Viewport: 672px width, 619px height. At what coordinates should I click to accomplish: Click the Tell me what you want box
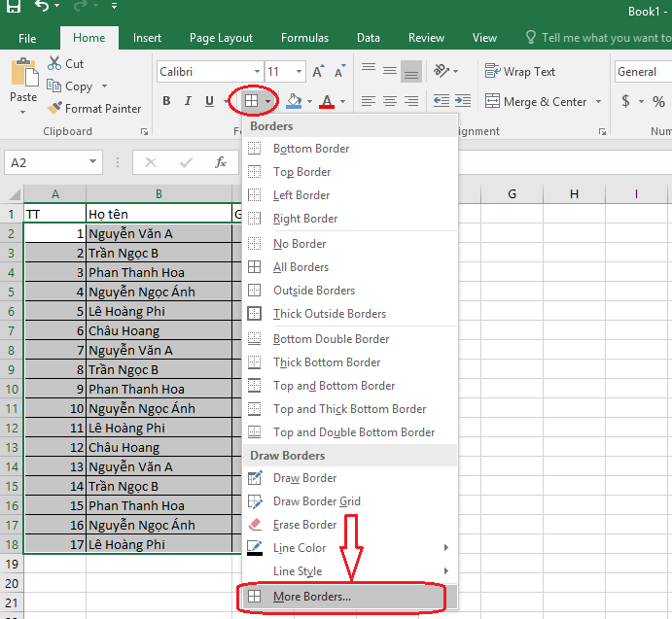pos(598,38)
